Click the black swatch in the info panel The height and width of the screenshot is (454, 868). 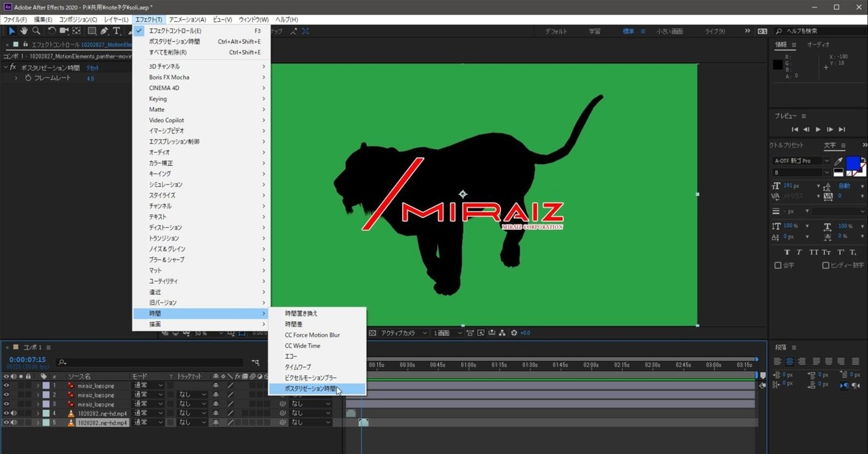(779, 65)
